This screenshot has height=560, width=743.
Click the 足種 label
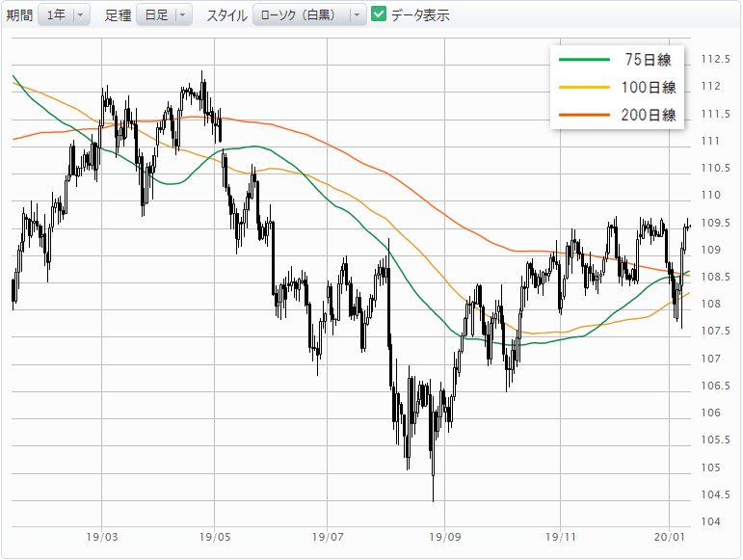pos(118,15)
